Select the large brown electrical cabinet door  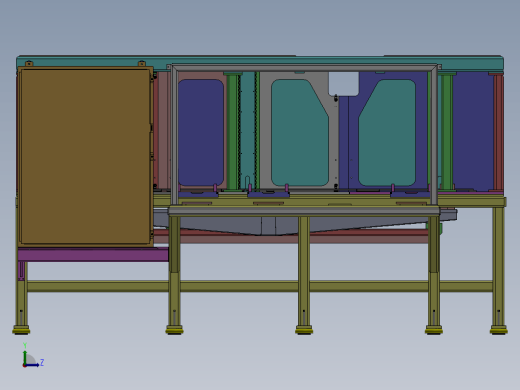click(85, 156)
